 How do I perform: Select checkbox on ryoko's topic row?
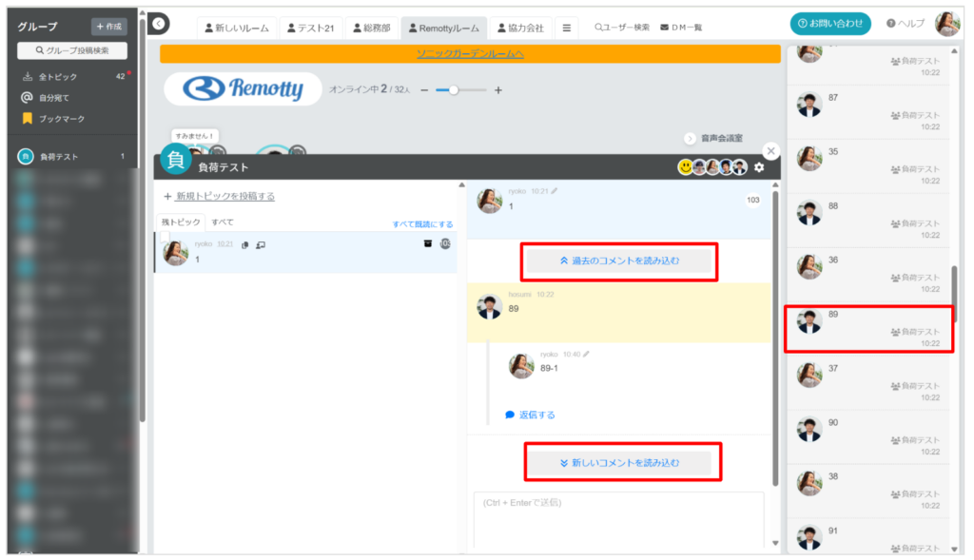[165, 237]
